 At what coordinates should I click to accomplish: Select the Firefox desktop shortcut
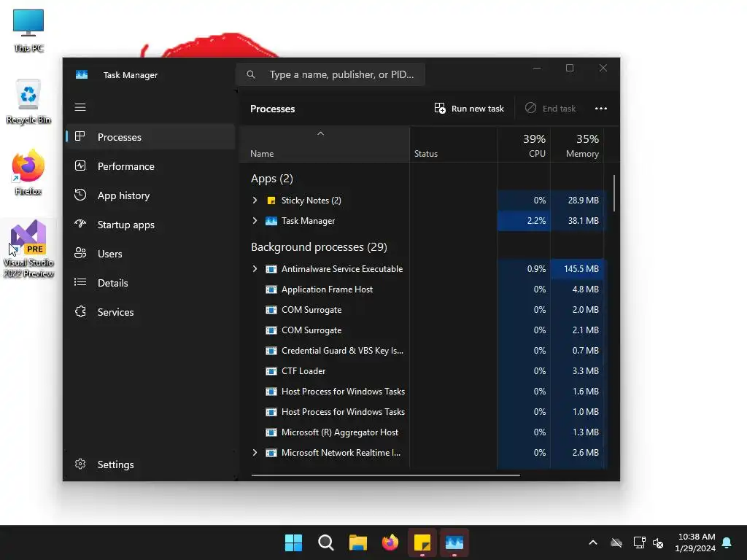click(x=28, y=172)
